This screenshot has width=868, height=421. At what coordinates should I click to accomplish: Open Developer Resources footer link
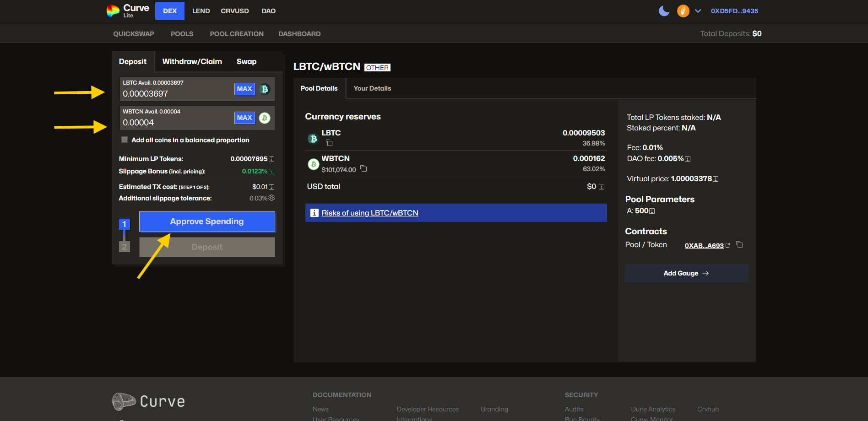click(x=428, y=409)
